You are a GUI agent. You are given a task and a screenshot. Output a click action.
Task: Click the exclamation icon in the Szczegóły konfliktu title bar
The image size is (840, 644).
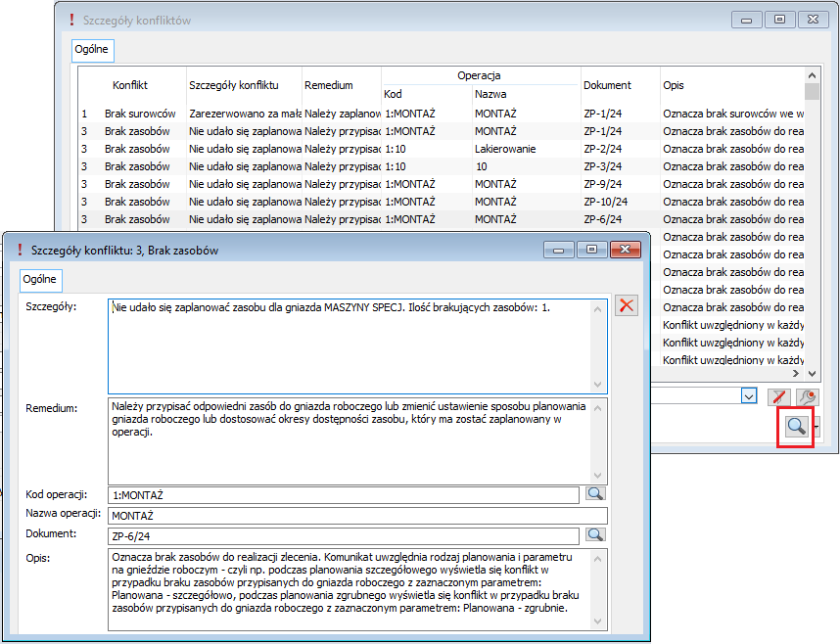click(x=21, y=251)
